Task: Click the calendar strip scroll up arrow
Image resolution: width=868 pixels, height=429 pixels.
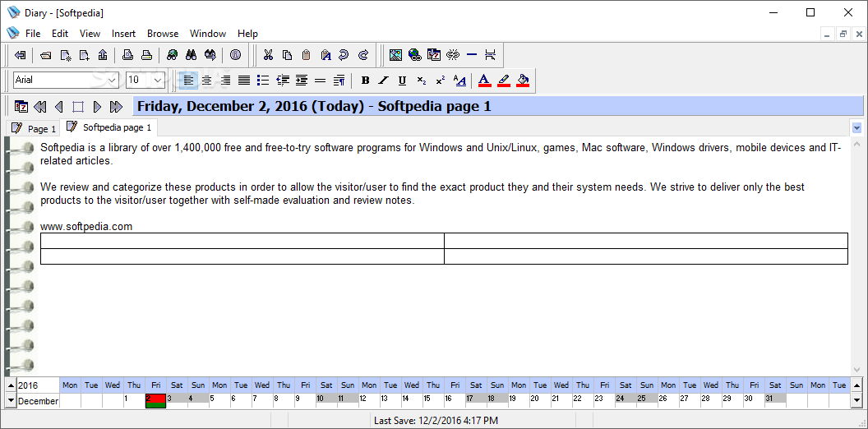Action: pyautogui.click(x=856, y=385)
